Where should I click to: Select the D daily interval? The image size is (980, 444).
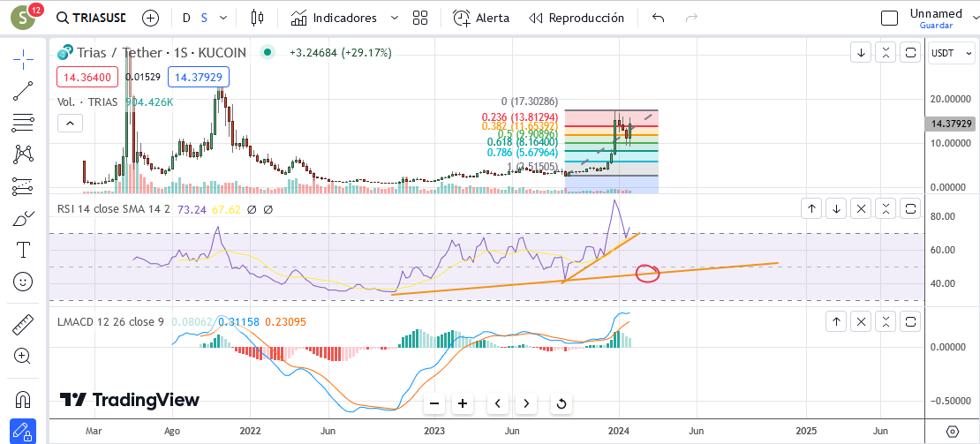186,19
